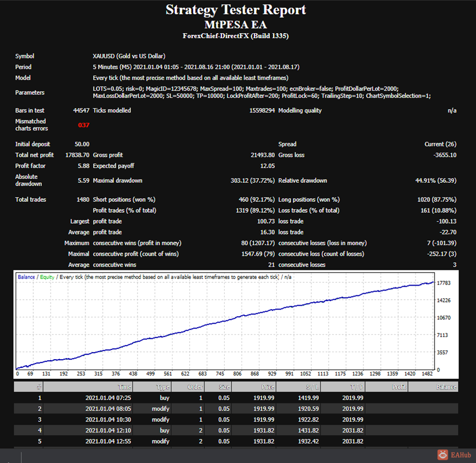Image resolution: width=476 pixels, height=463 pixels.
Task: Click Average loss trade value -22.70
Action: tap(448, 232)
